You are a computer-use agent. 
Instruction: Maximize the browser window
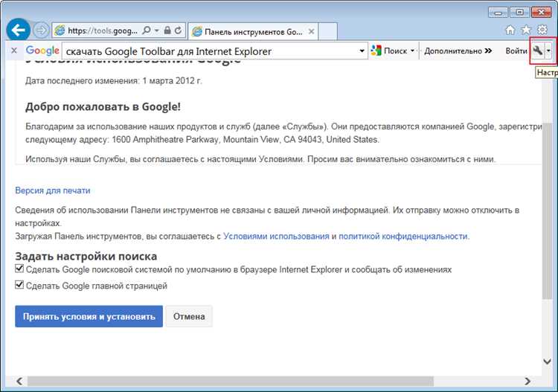[519, 13]
